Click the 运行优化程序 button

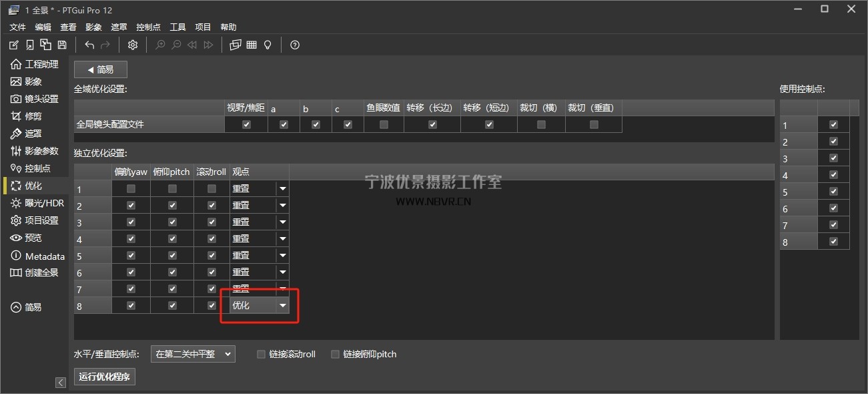pos(104,376)
